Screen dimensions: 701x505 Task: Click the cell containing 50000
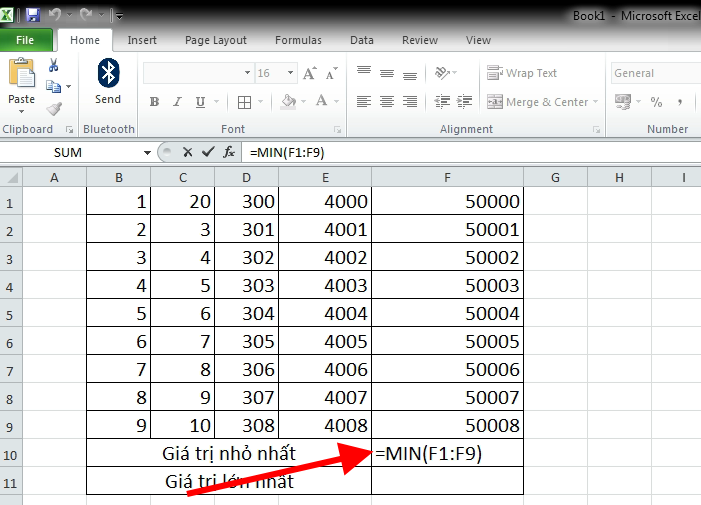[x=447, y=201]
